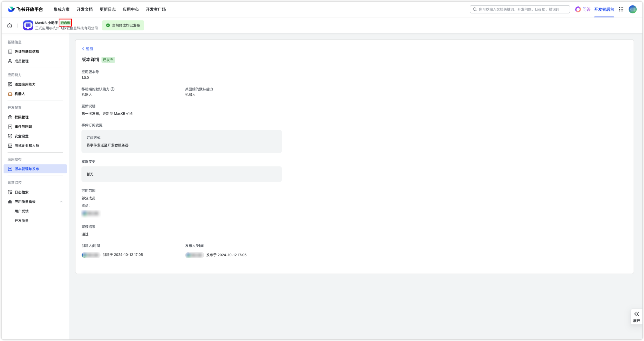Image resolution: width=644 pixels, height=341 pixels.
Task: Open 凭证与基础信息 page
Action: (x=27, y=52)
